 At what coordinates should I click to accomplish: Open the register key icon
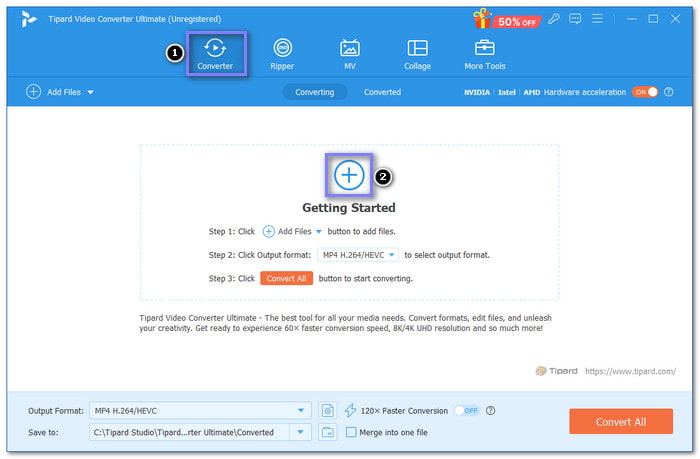554,19
